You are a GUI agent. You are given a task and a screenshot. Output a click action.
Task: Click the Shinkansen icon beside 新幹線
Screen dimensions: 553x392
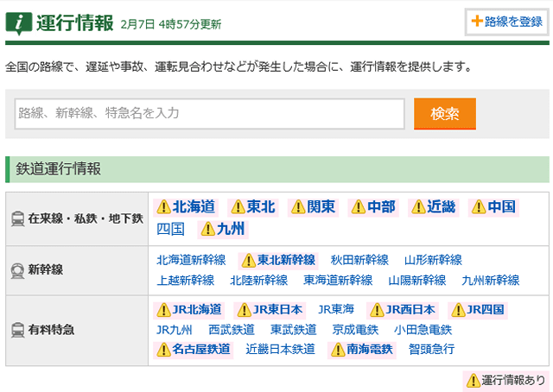(x=17, y=270)
